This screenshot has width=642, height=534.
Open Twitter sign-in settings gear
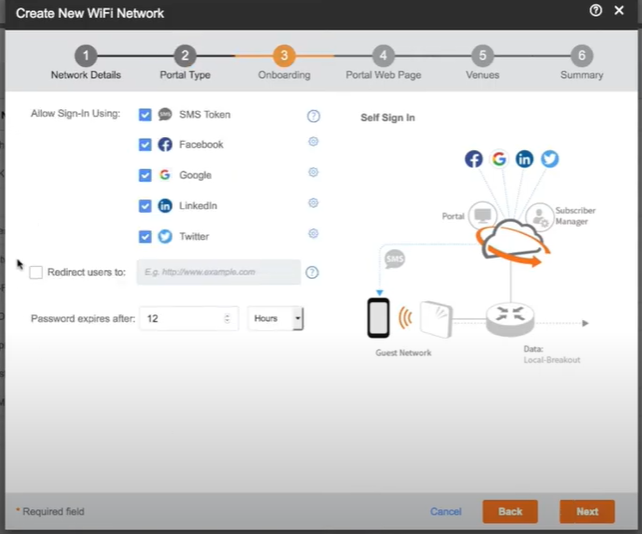click(313, 234)
